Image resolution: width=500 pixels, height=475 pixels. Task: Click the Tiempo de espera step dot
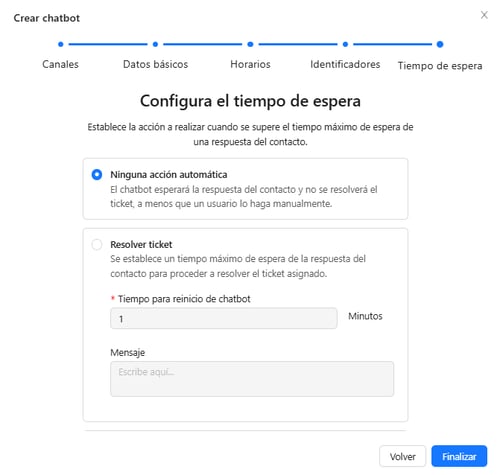(x=440, y=44)
